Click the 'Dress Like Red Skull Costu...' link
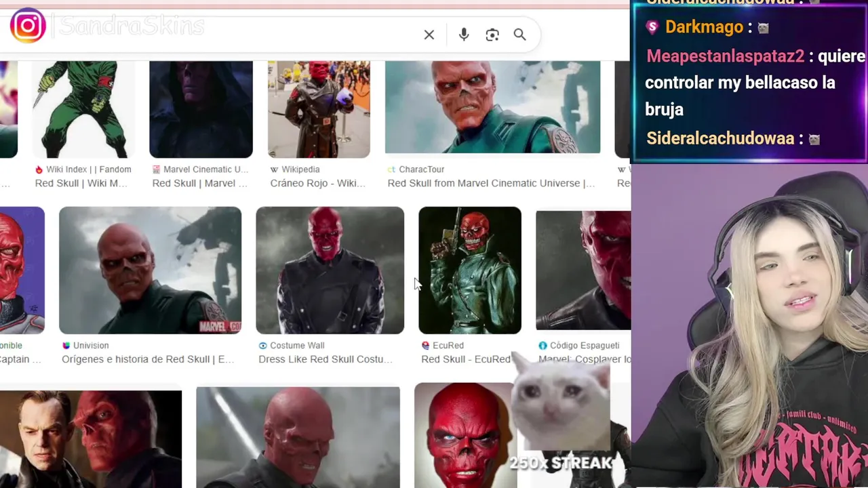The image size is (868, 488). pos(325,359)
